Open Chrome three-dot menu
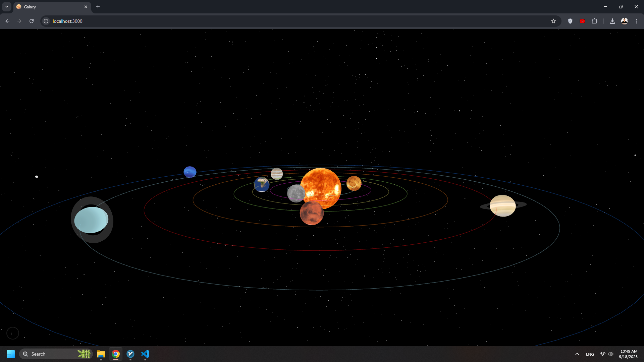Screen dimensions: 644x362 click(637, 21)
